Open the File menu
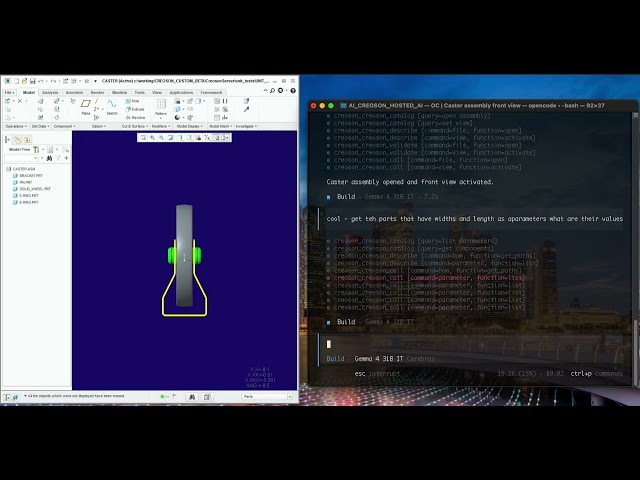Viewport: 640px width, 480px height. (x=9, y=93)
